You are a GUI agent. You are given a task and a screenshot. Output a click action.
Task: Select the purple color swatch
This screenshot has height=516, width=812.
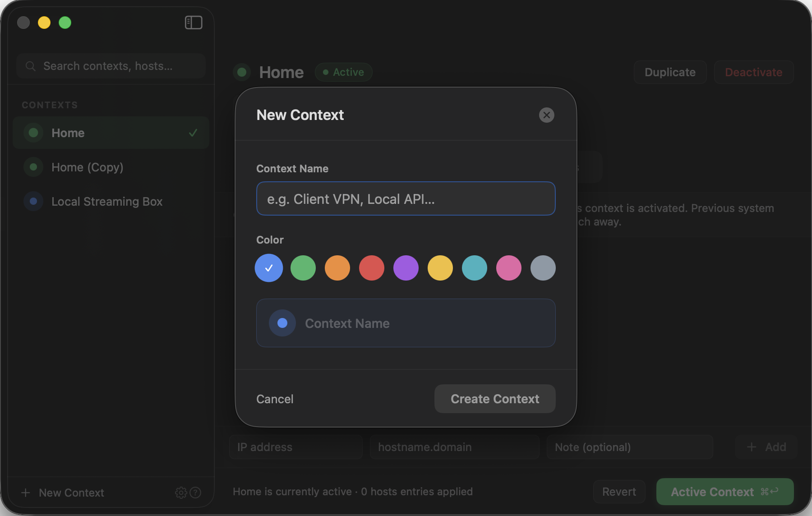click(x=406, y=268)
